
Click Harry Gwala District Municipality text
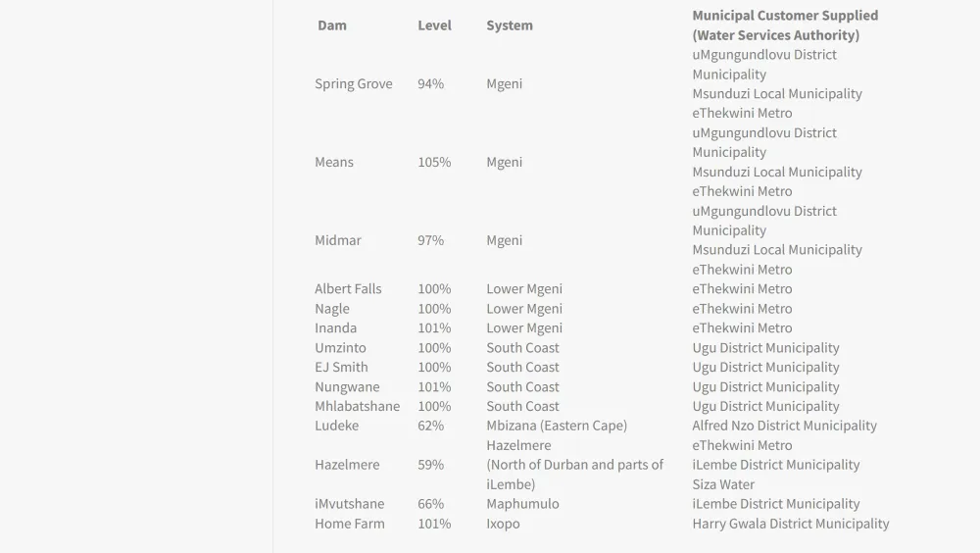(x=791, y=524)
